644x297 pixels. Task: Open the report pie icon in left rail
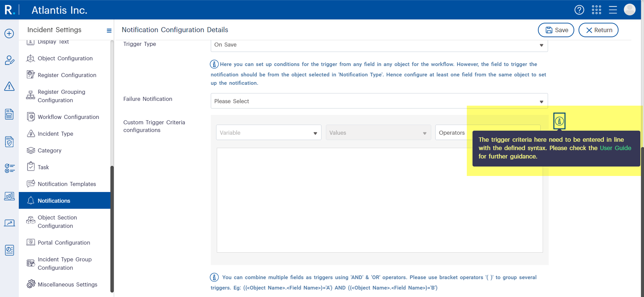tap(9, 250)
